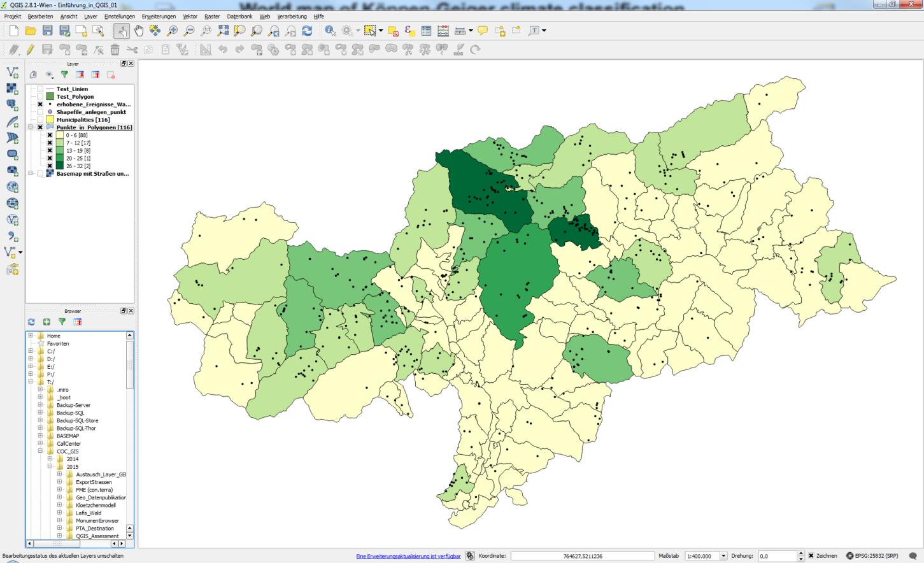Open the measure tool dropdown arrow
Screen dimensions: 924x563
click(x=471, y=31)
